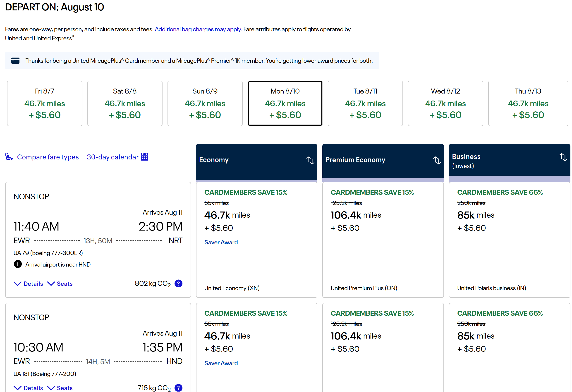Screen dimensions: 572x392
Task: Click the Saver Award link for UA 131
Action: pos(221,363)
